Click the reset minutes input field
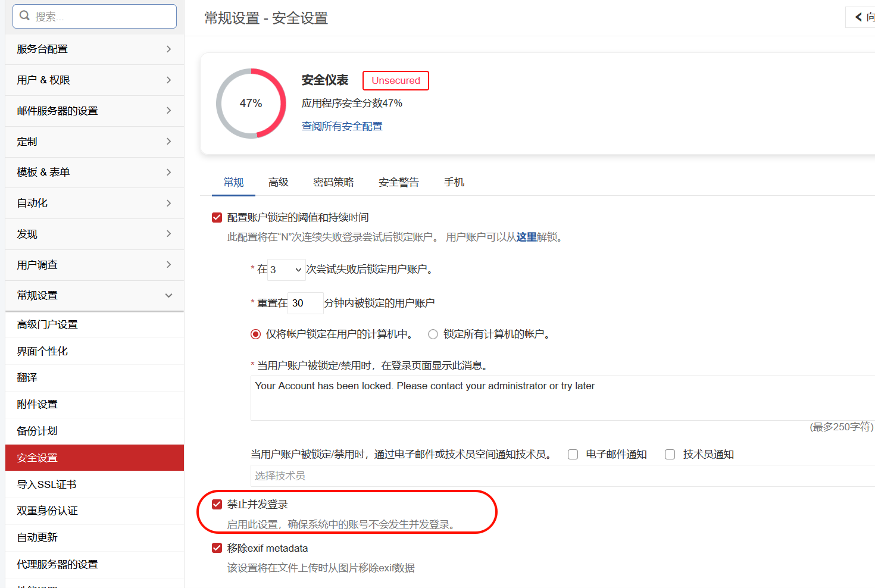The height and width of the screenshot is (588, 875). [305, 303]
